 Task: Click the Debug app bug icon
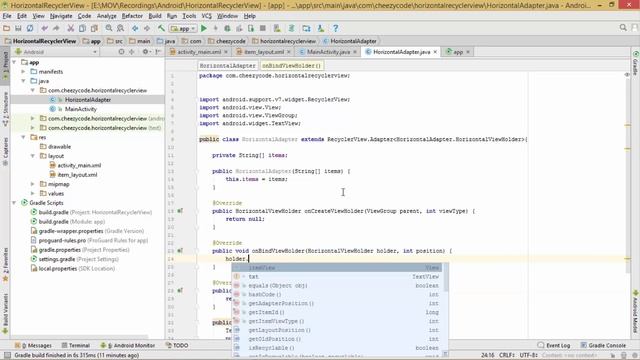[227, 28]
